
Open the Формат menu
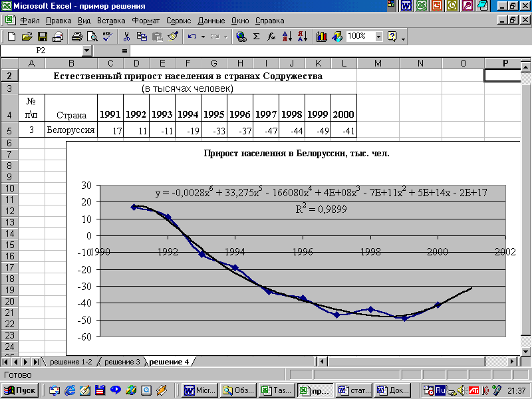pos(146,21)
